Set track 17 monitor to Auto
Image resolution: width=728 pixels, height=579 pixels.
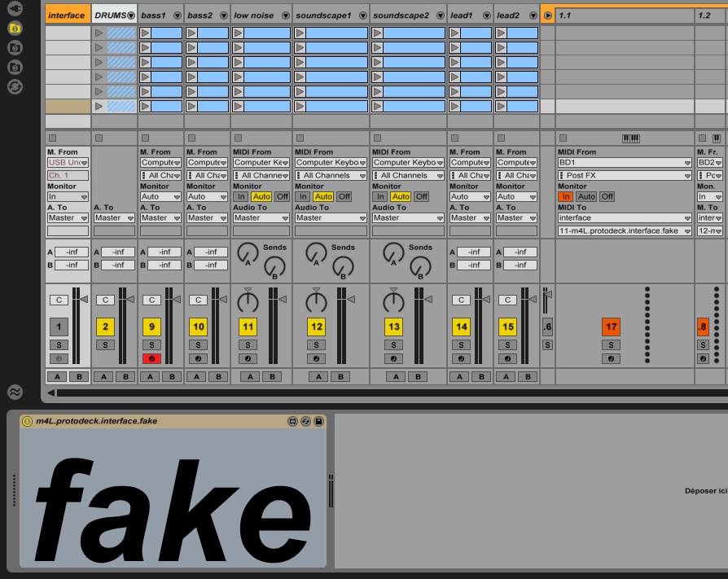(x=586, y=196)
